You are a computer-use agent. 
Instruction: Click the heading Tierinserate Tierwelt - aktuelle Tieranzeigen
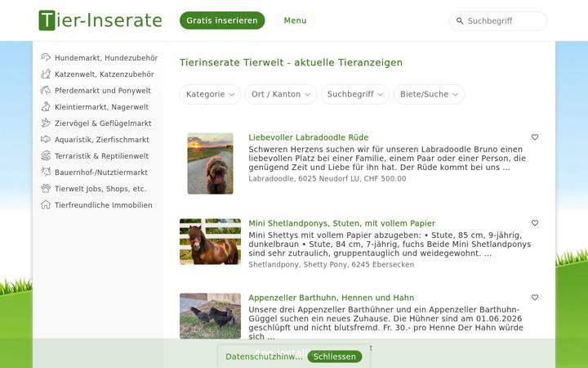pos(291,62)
